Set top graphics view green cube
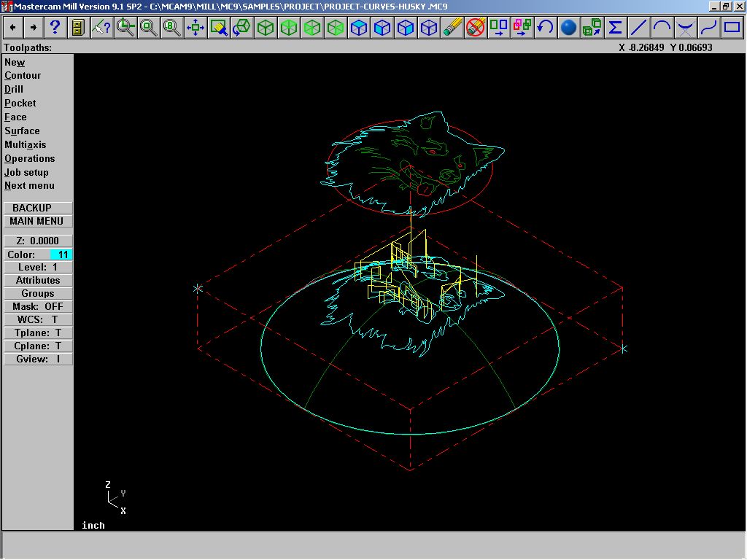The image size is (747, 560). (x=289, y=28)
